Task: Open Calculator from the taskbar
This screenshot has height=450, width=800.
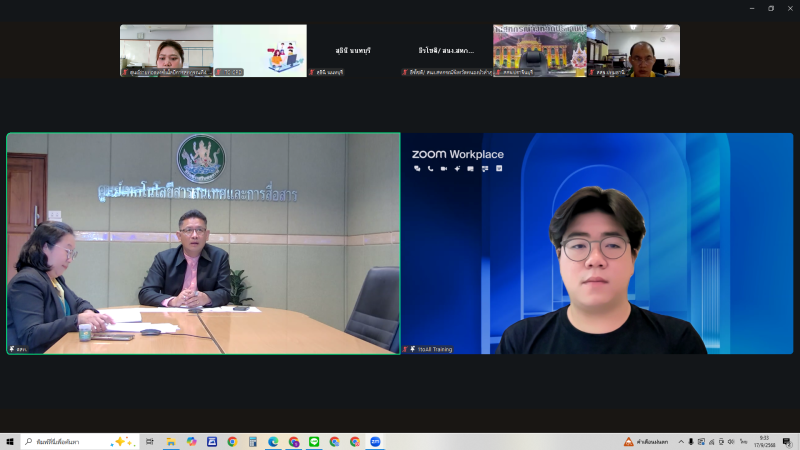Action: (252, 441)
